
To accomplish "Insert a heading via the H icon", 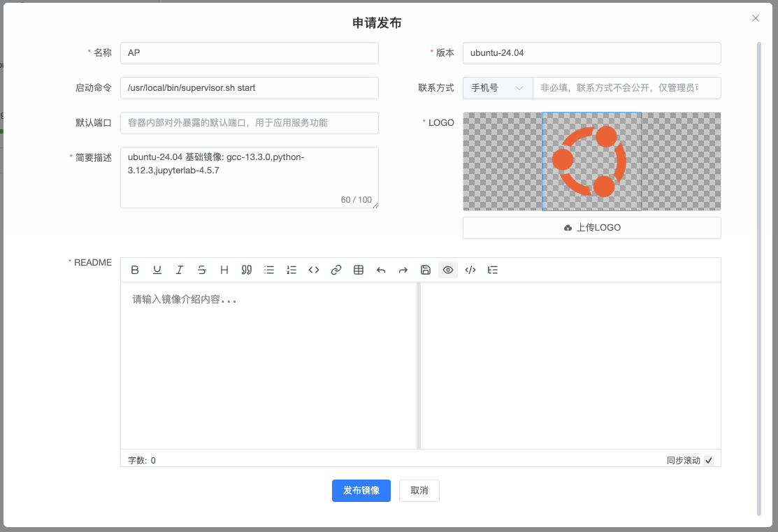I will (224, 270).
